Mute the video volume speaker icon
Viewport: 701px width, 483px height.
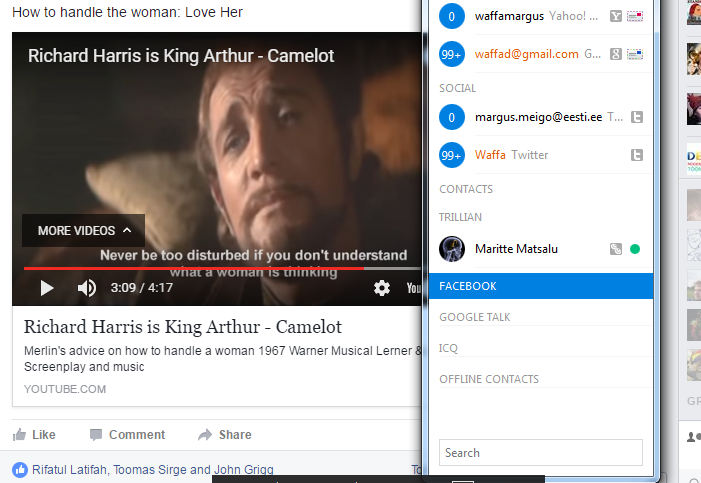pos(87,288)
